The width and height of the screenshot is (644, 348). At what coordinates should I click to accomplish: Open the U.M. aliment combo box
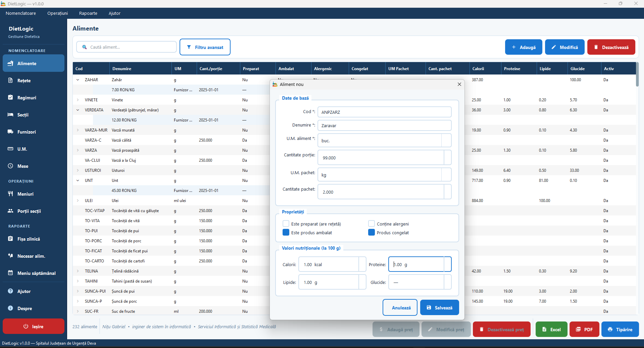coord(385,140)
